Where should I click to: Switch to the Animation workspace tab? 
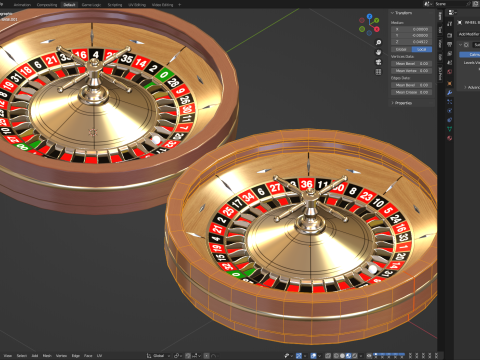(22, 5)
